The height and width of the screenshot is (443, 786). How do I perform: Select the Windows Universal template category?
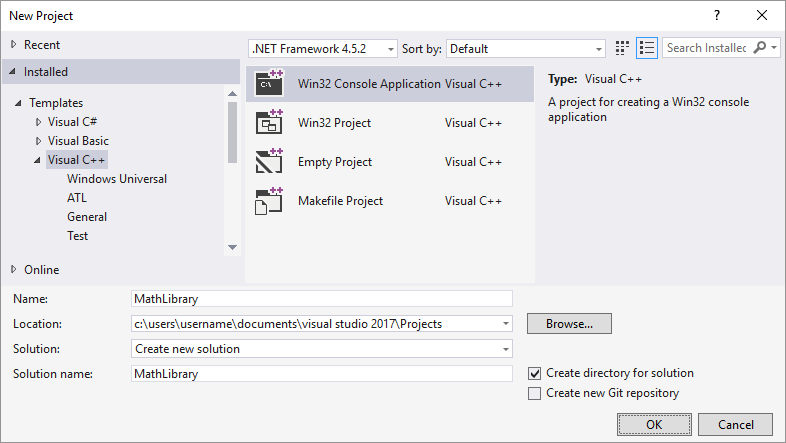tap(117, 179)
